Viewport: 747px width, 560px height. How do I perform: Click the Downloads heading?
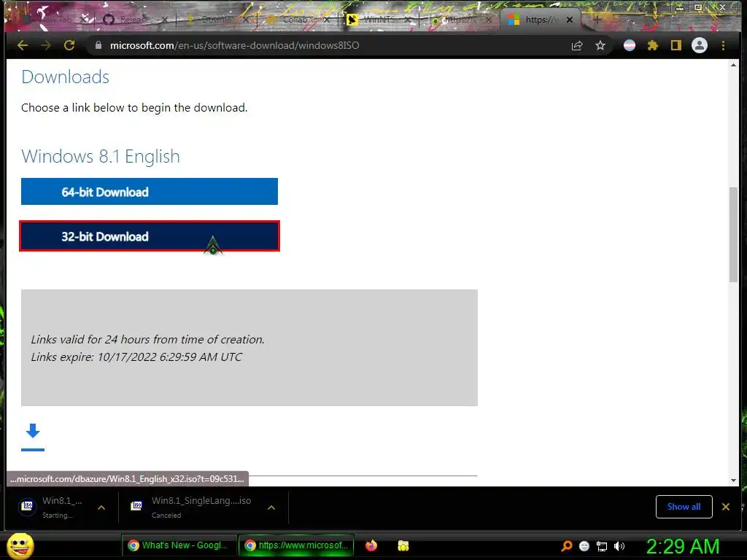[x=65, y=77]
